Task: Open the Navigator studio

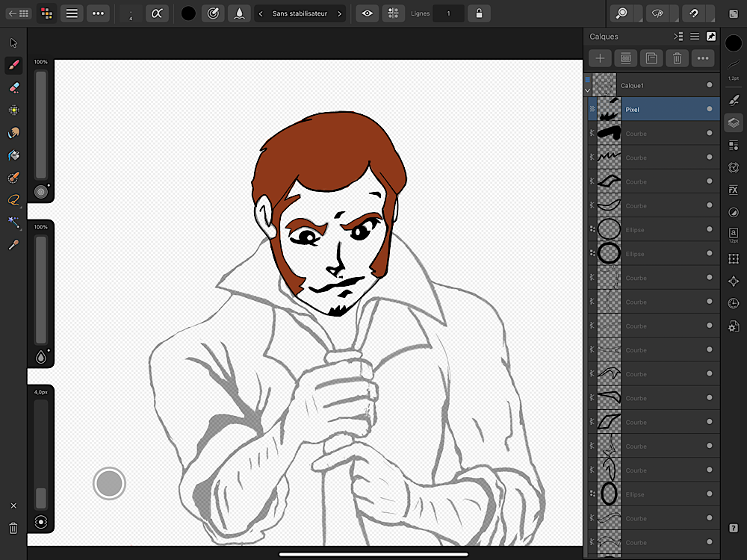Action: click(734, 281)
